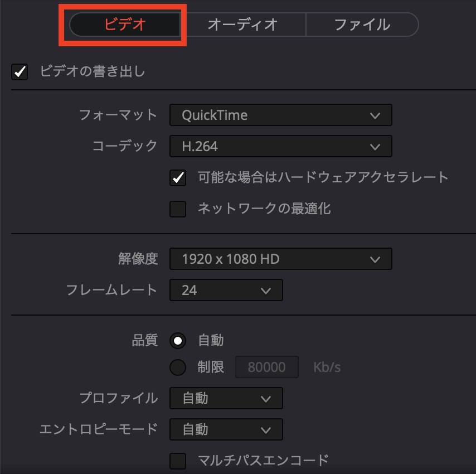Click the 解像度 field label
The image size is (476, 474).
click(138, 259)
